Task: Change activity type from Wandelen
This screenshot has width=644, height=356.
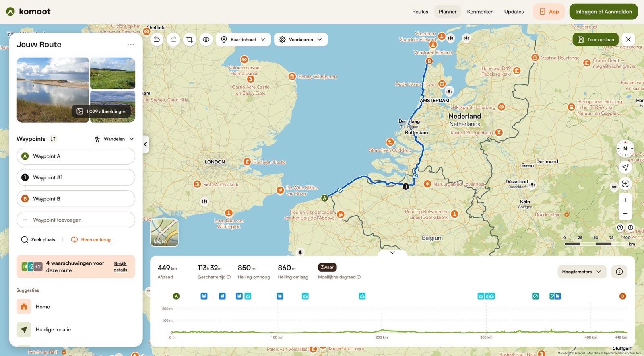Action: click(x=114, y=139)
